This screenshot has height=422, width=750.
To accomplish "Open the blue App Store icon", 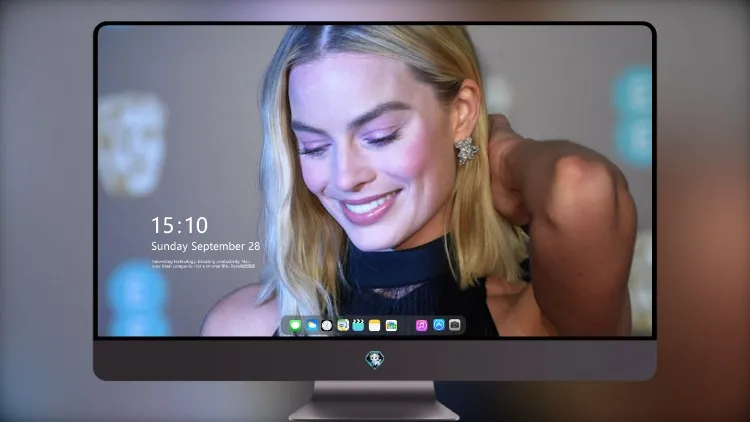I will tap(439, 325).
